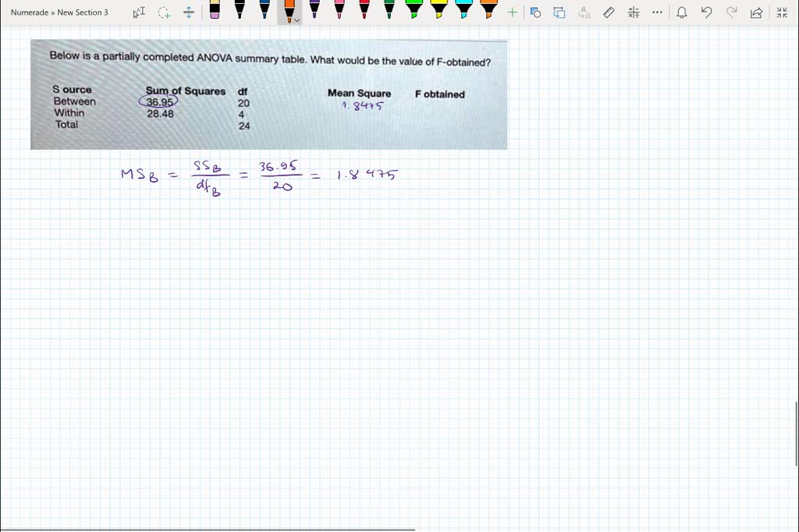
Task: Select the active orange pen
Action: [289, 11]
